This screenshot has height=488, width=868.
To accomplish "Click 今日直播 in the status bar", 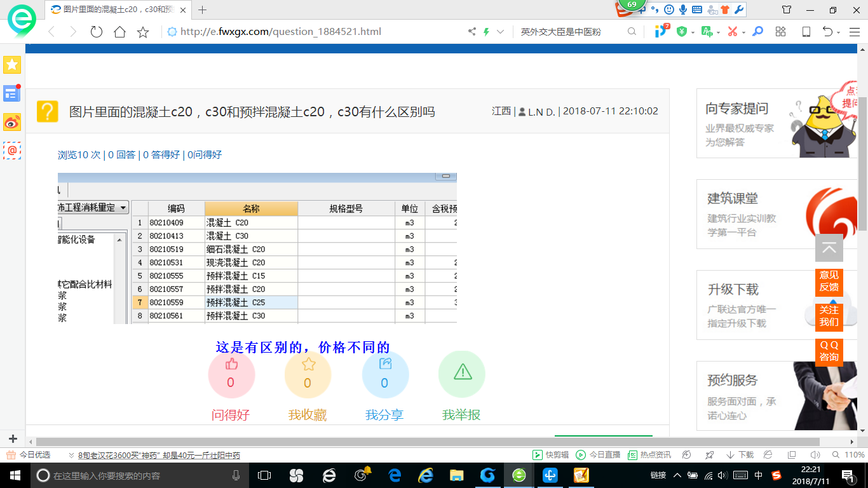I will [598, 455].
